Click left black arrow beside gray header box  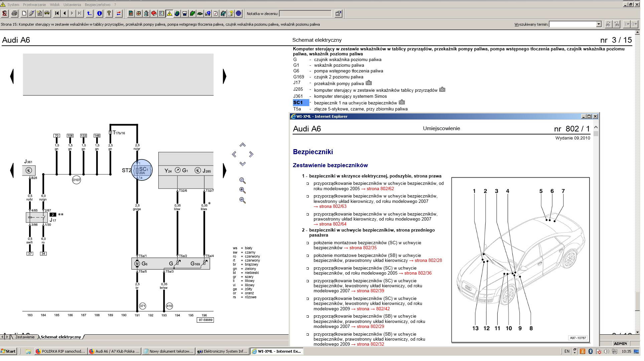12,76
